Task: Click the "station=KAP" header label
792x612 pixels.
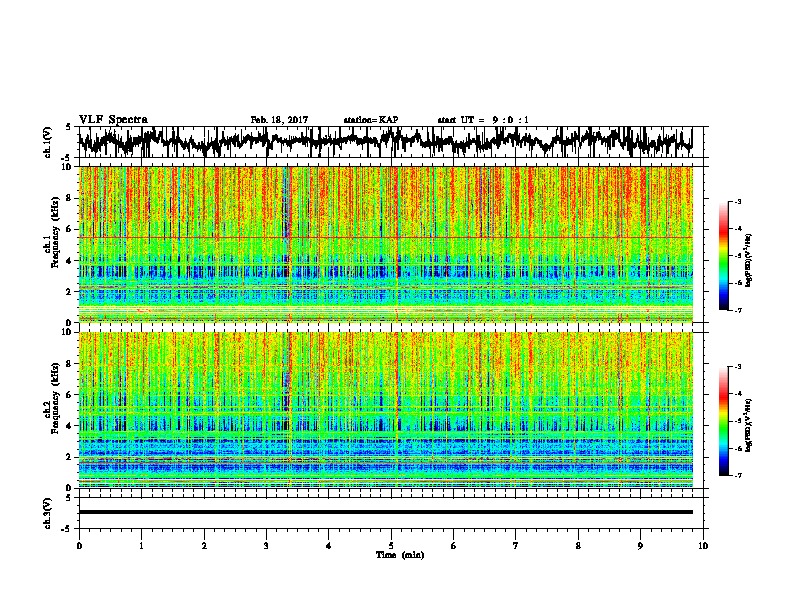Action: [371, 120]
